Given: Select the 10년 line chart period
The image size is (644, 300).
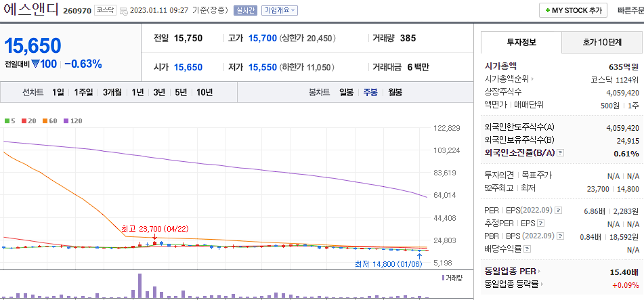Looking at the screenshot, I should tap(204, 93).
